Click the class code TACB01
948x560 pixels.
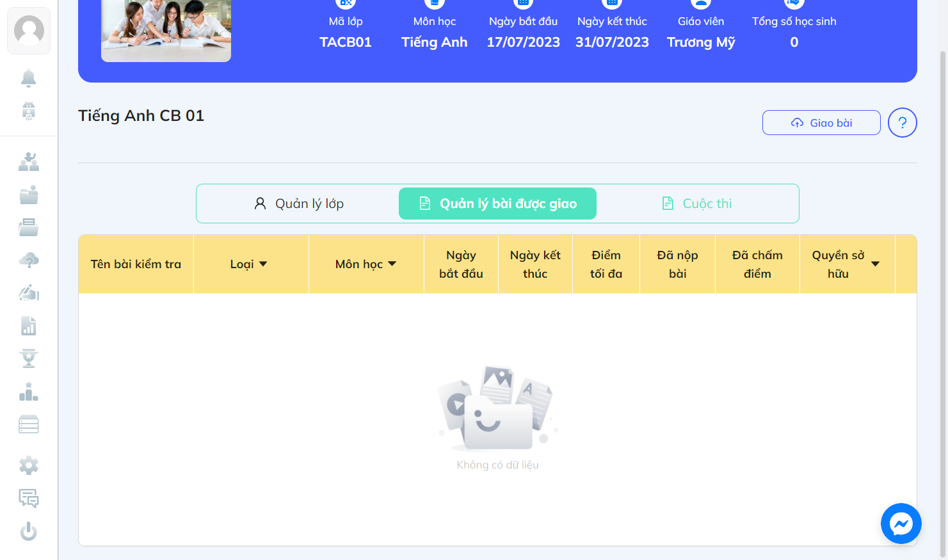(x=346, y=42)
